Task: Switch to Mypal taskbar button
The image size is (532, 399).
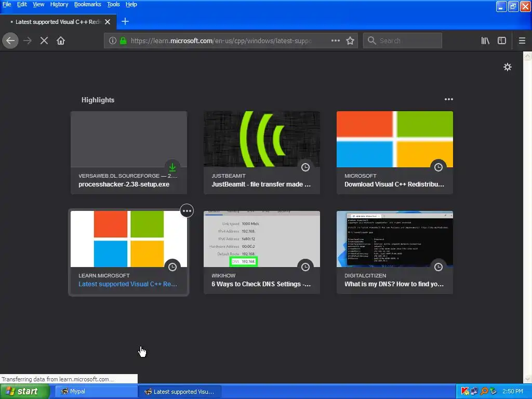Action: point(96,392)
